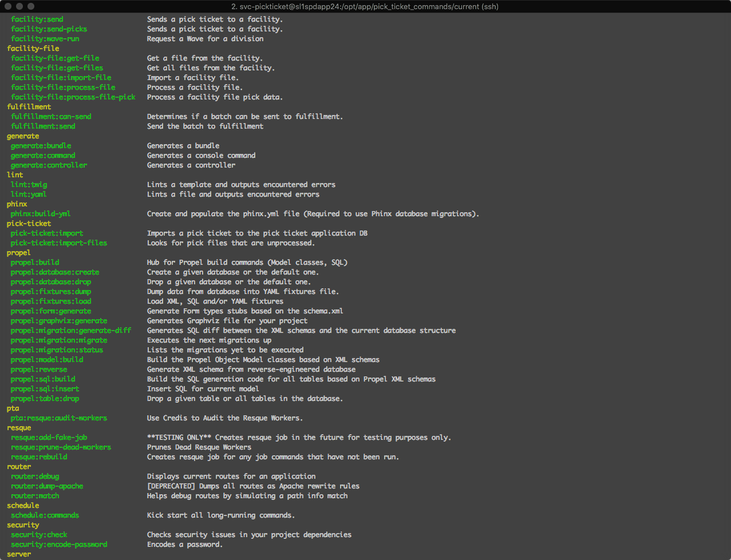Click the propel:reverse command
The height and width of the screenshot is (560, 731).
39,370
